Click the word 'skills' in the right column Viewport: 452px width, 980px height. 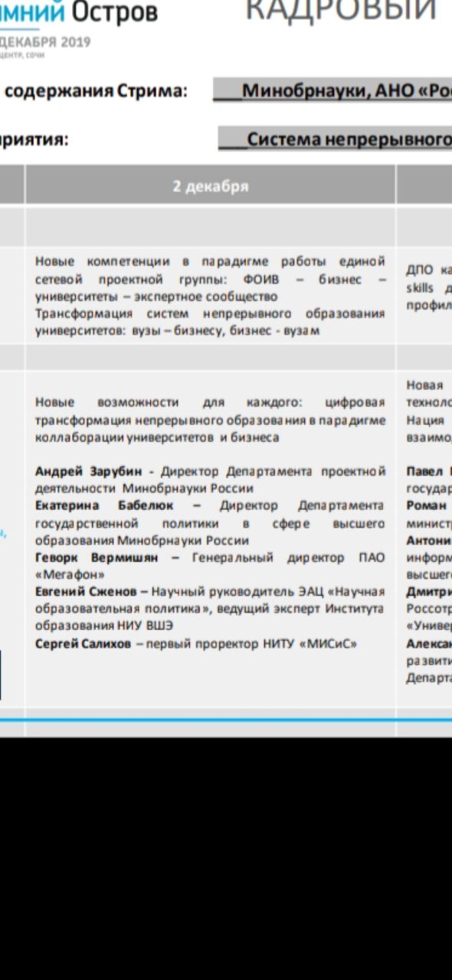[420, 289]
